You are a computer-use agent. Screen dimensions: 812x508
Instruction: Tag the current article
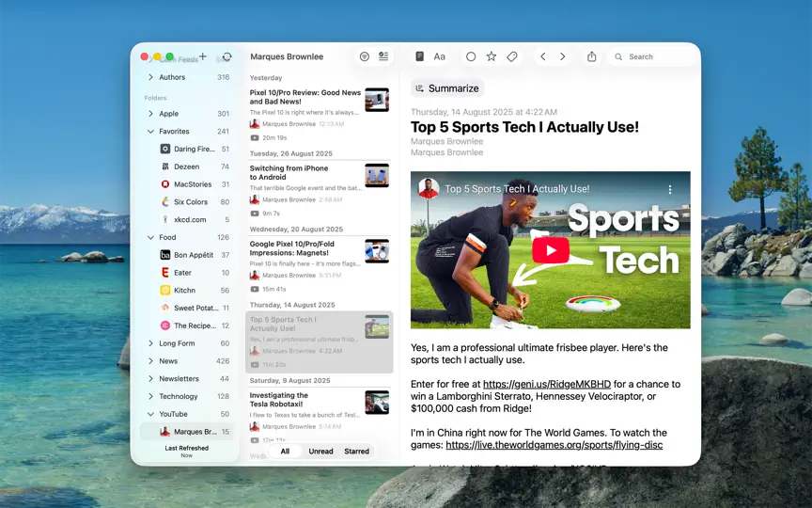(511, 56)
